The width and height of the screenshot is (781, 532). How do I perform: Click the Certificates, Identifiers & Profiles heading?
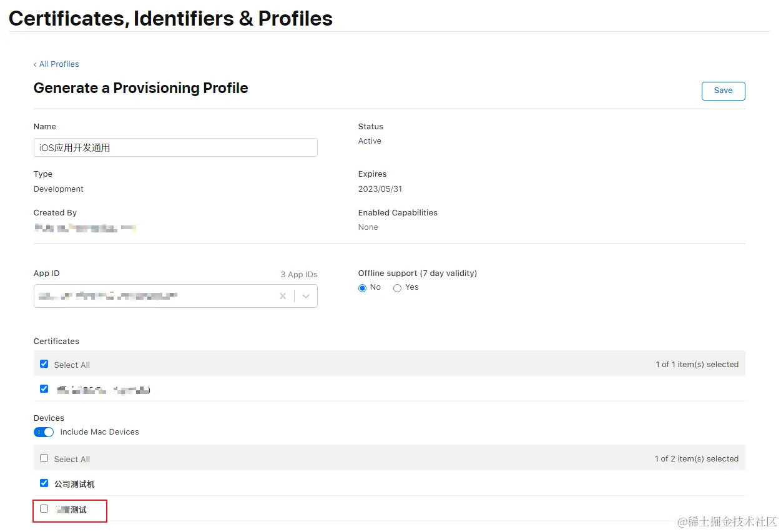pos(170,19)
